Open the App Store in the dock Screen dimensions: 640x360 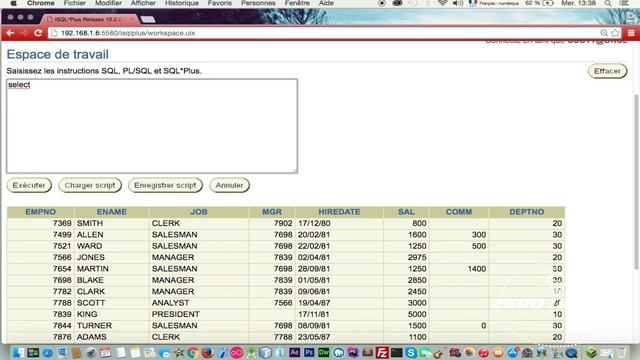click(512, 353)
